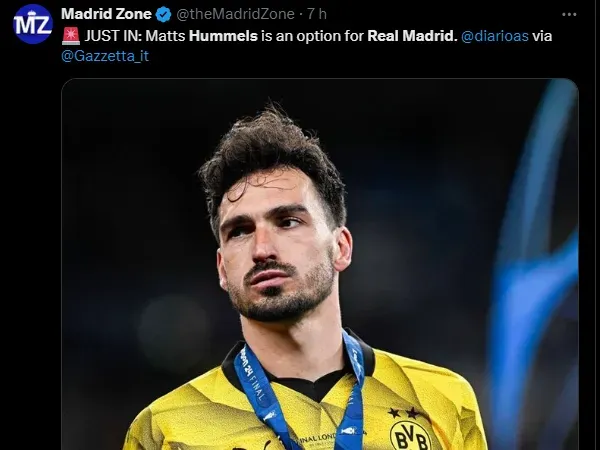Follow the @diarioas mention link

495,36
